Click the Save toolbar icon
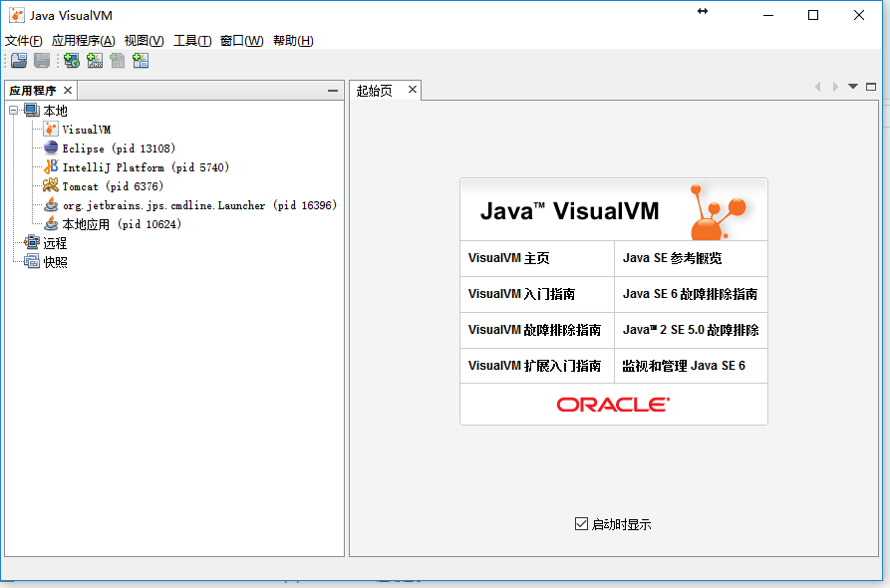 41,60
